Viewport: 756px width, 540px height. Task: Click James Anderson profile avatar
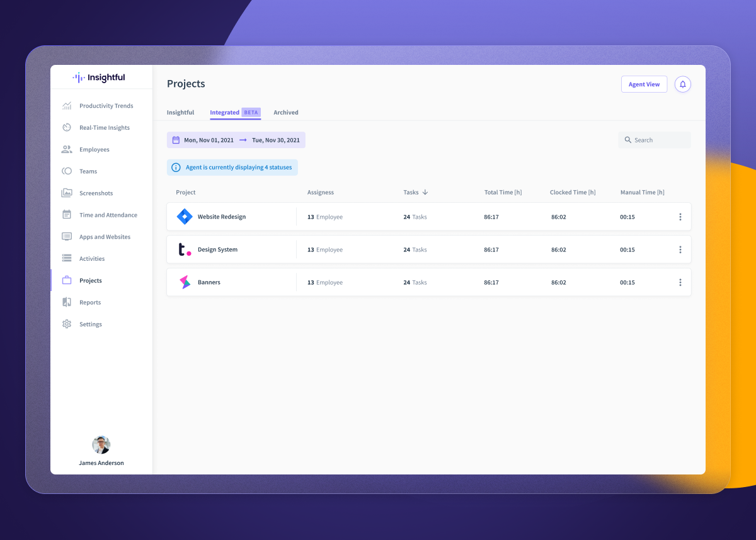[101, 445]
